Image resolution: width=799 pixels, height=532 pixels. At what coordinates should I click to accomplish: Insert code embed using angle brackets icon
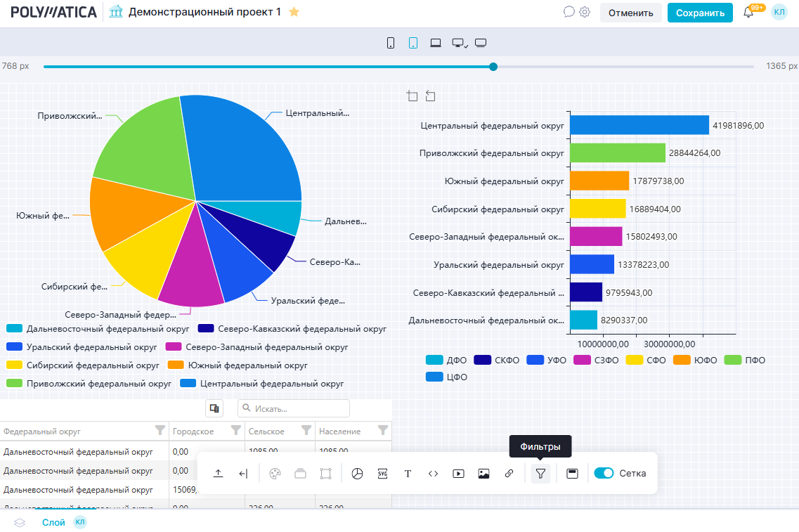[433, 474]
